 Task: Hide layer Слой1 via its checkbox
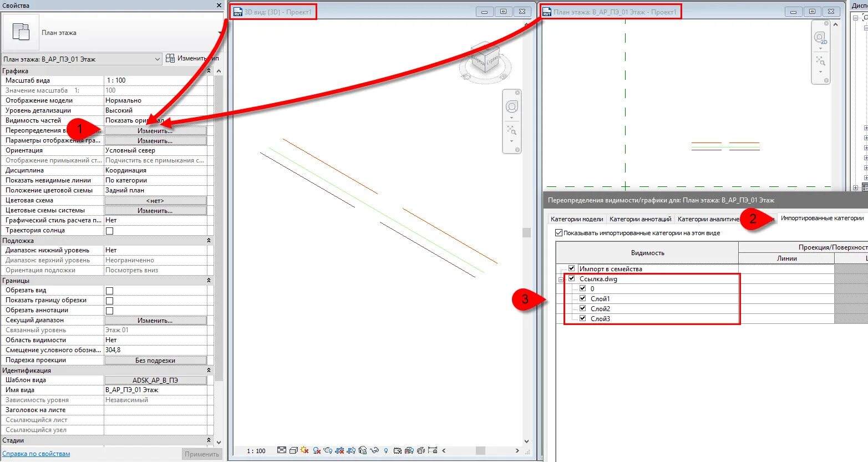[x=583, y=298]
